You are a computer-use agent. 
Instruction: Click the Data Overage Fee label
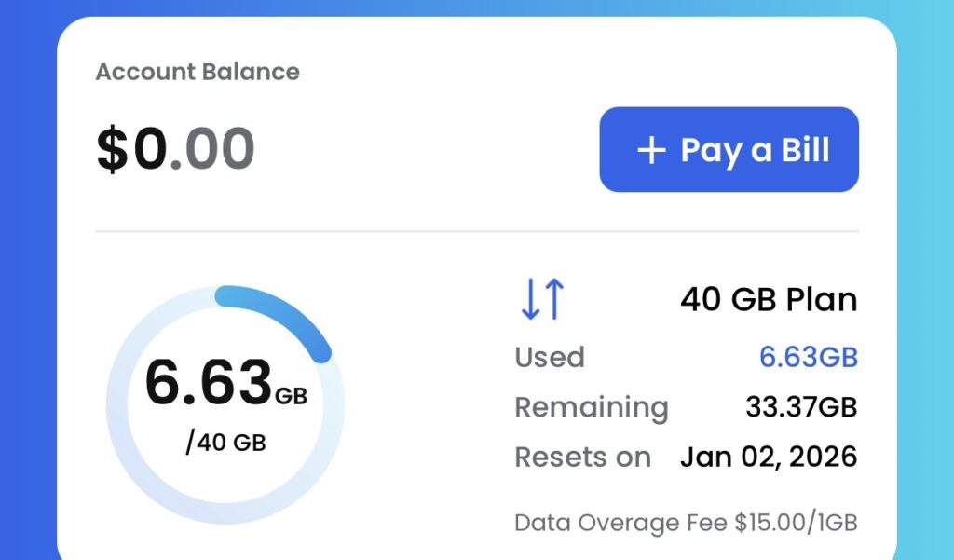(x=620, y=523)
